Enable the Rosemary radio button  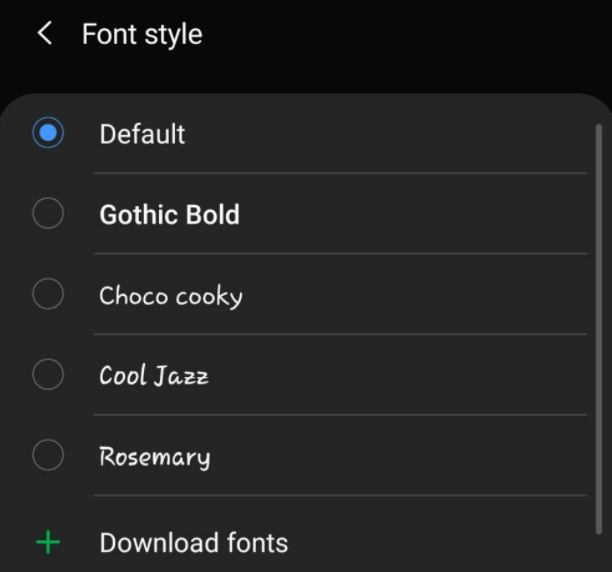(48, 455)
